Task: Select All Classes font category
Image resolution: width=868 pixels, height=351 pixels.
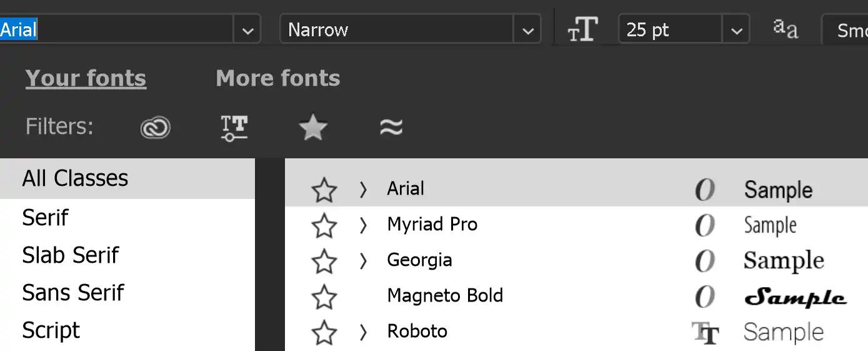Action: 127,178
